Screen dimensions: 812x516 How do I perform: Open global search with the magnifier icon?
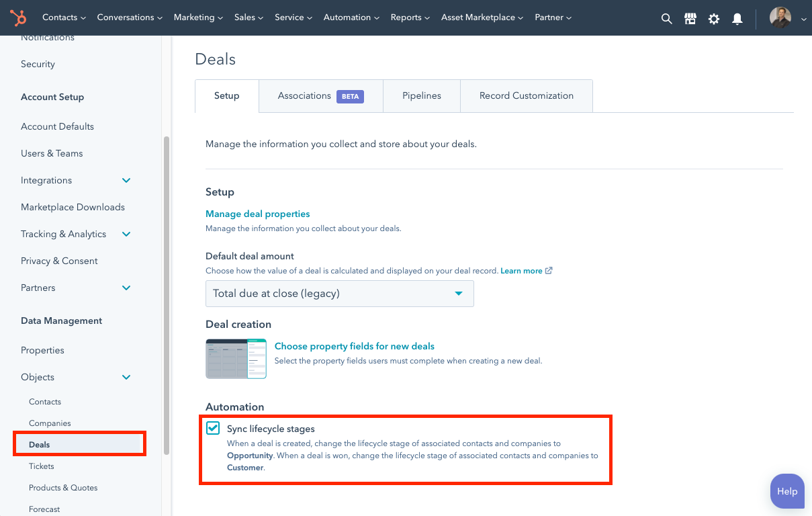click(x=666, y=18)
